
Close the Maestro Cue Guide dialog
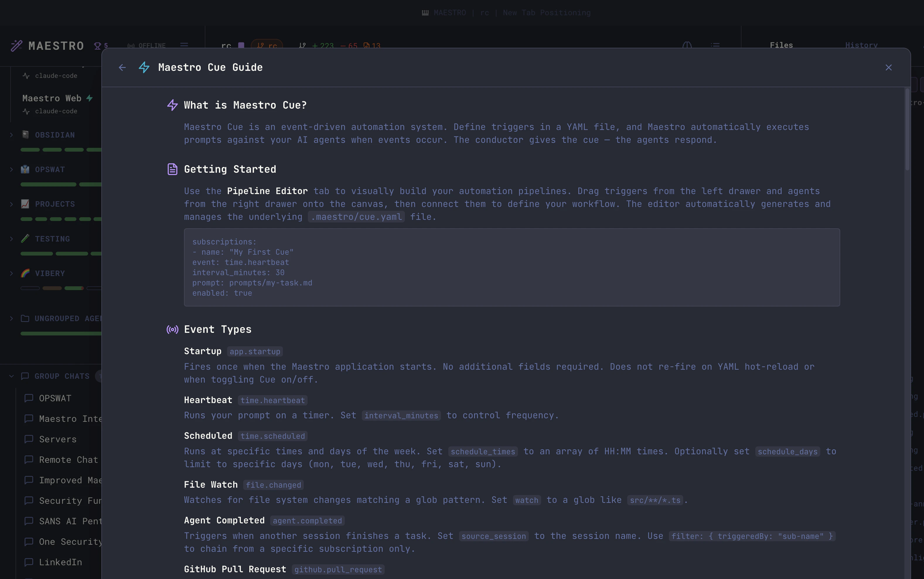889,67
